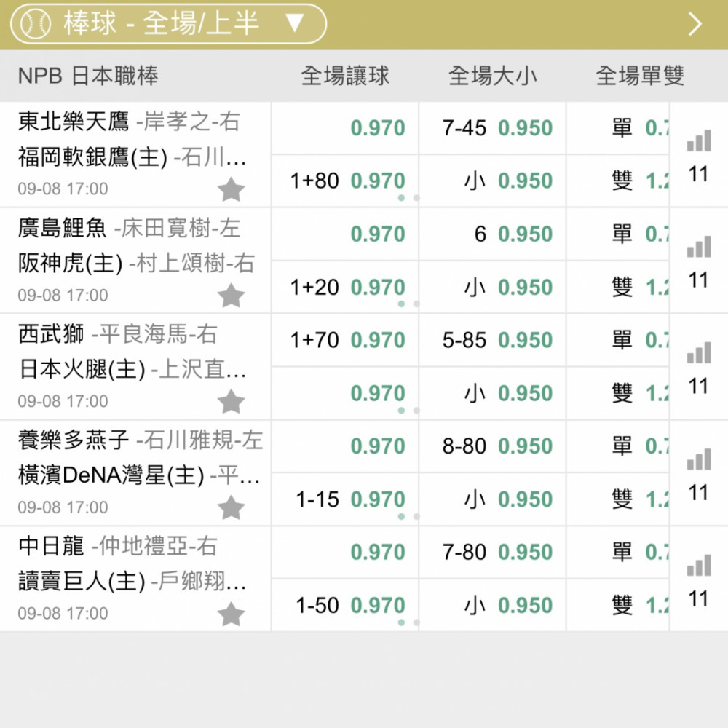Screen dimensions: 728x728
Task: Select 中日龍 handicap odds 0.970
Action: point(345,552)
